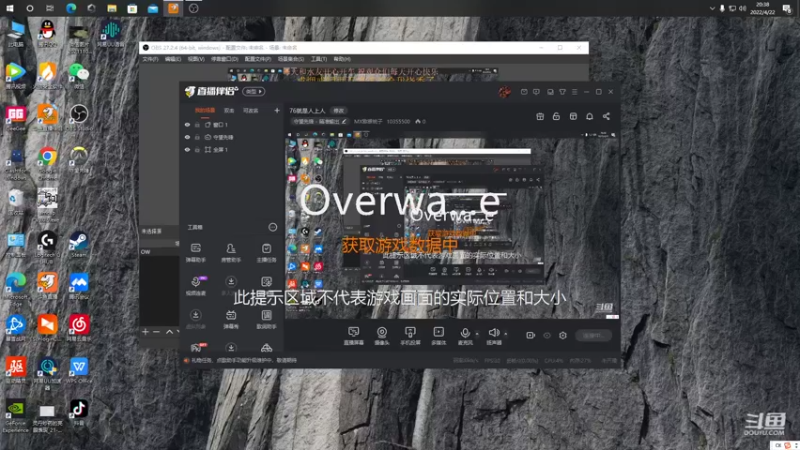Click the WPS Office desktop shortcut
The width and height of the screenshot is (800, 450).
coord(79,370)
